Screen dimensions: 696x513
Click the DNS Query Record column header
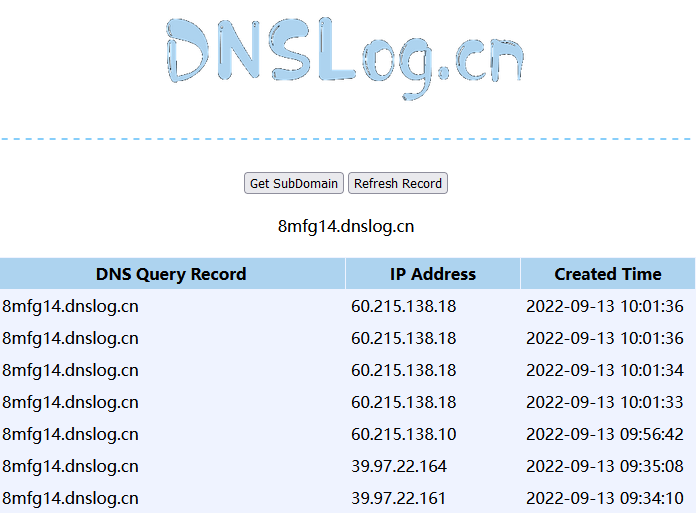click(172, 274)
